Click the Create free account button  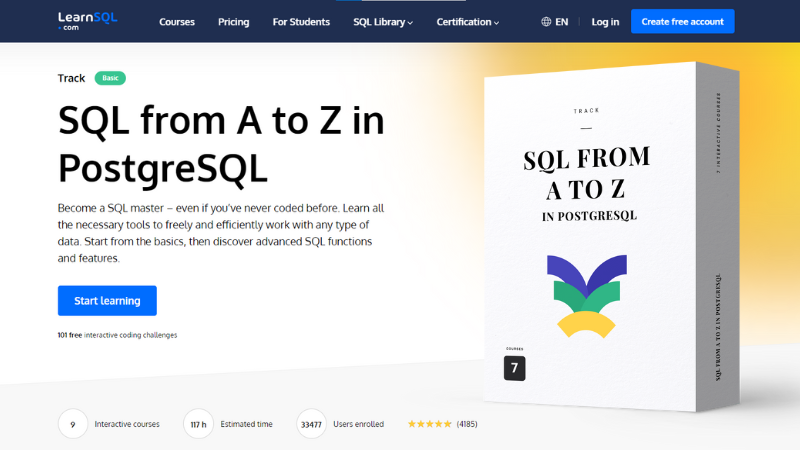(682, 21)
